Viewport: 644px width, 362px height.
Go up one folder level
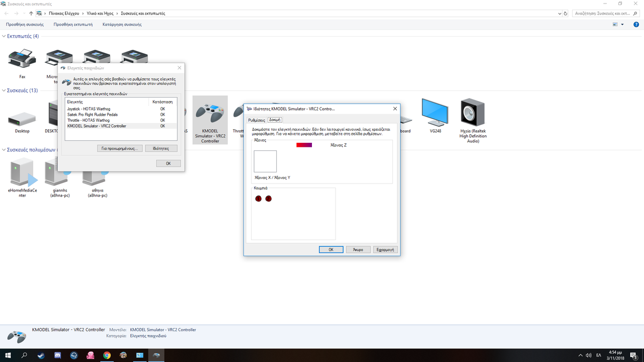coord(31,14)
